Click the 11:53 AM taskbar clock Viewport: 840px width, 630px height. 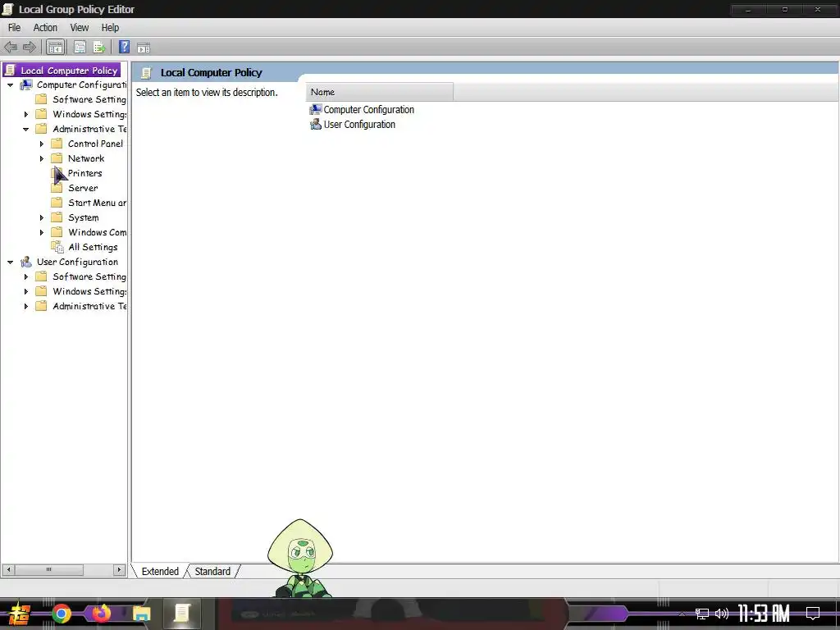(x=764, y=614)
